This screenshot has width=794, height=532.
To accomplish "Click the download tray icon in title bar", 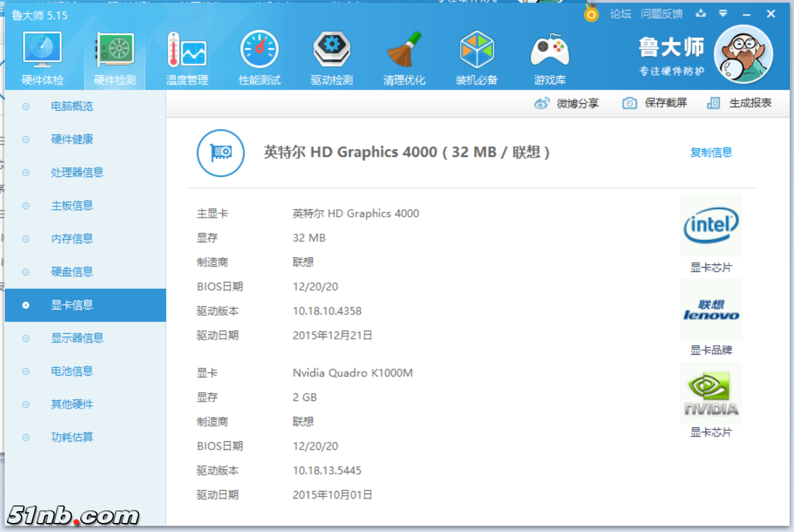I will (701, 13).
